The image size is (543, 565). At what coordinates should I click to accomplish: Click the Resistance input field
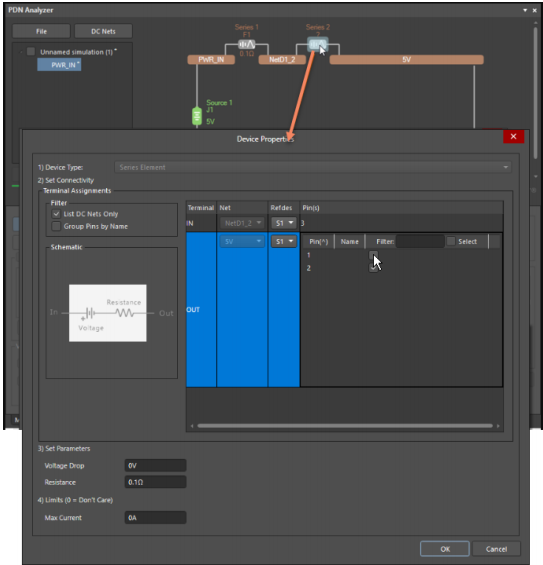click(x=155, y=482)
